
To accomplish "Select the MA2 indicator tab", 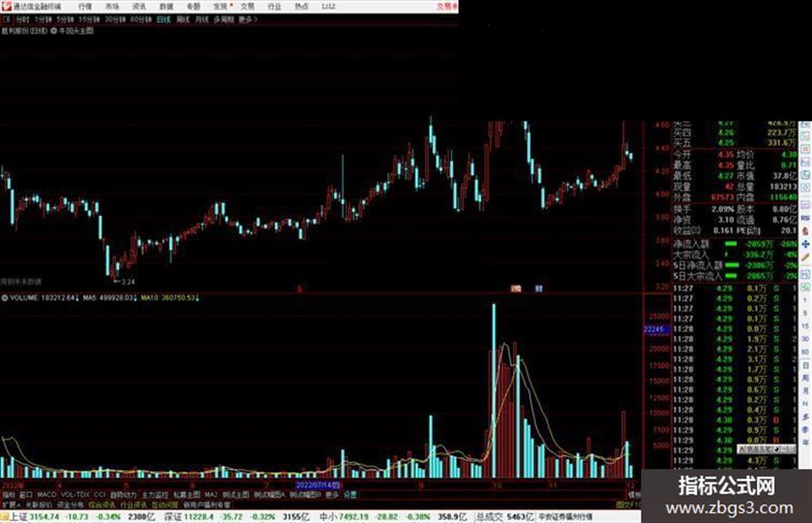I will coord(211,495).
